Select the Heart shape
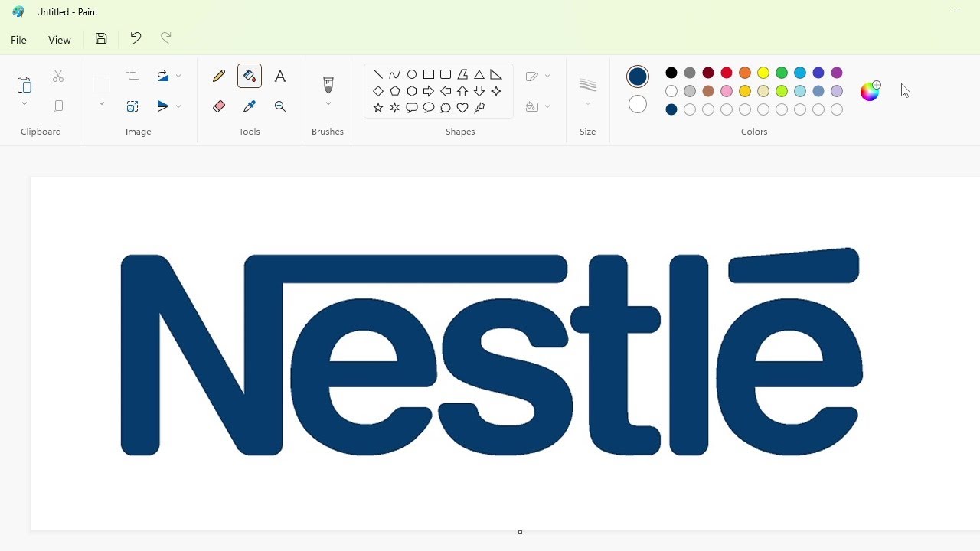The width and height of the screenshot is (980, 551). 462,108
